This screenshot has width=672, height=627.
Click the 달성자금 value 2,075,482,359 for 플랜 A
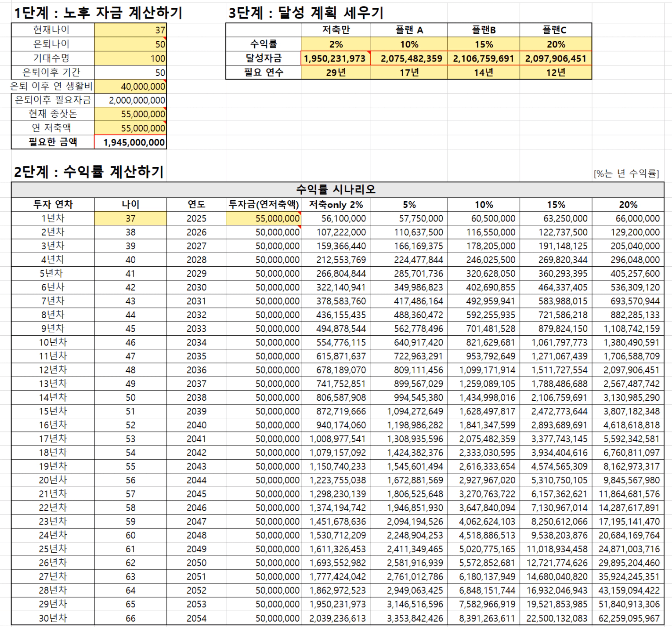tap(409, 58)
